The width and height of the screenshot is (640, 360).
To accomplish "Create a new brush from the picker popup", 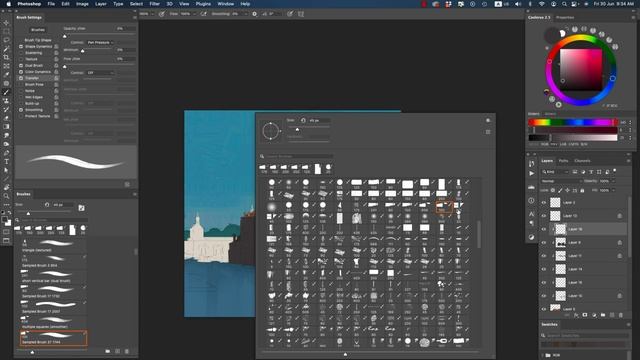I will (x=488, y=132).
